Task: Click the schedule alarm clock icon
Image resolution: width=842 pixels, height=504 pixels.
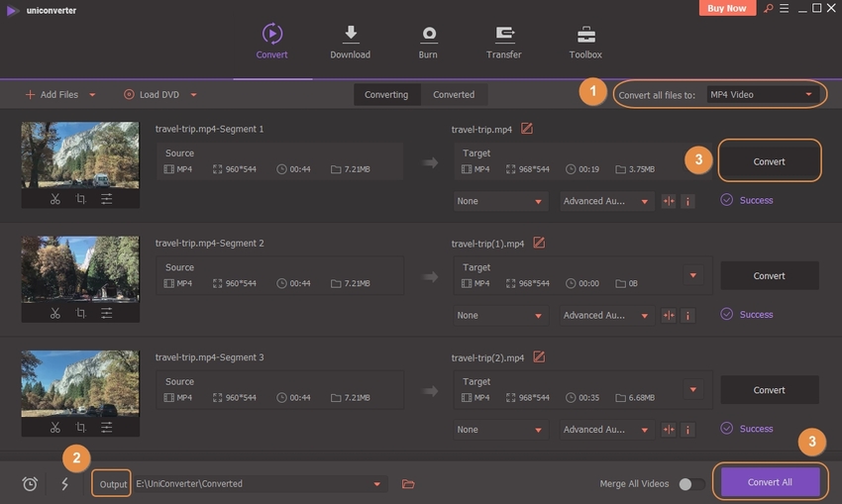Action: 31,484
